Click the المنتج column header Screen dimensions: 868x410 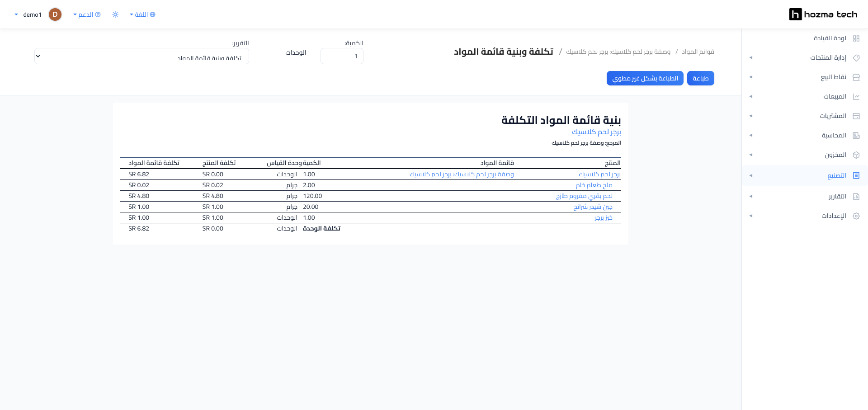pos(613,163)
